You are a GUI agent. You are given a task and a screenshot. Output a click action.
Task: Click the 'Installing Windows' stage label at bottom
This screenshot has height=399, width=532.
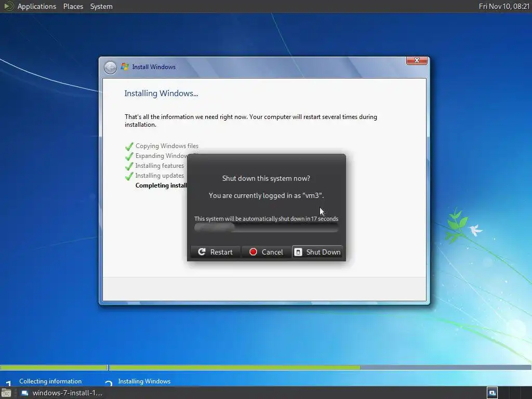(144, 381)
